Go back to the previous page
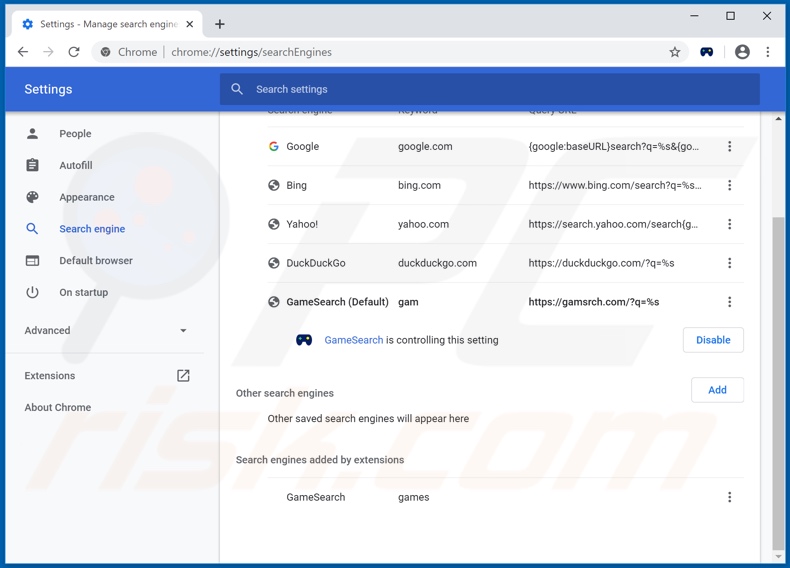 click(x=23, y=52)
